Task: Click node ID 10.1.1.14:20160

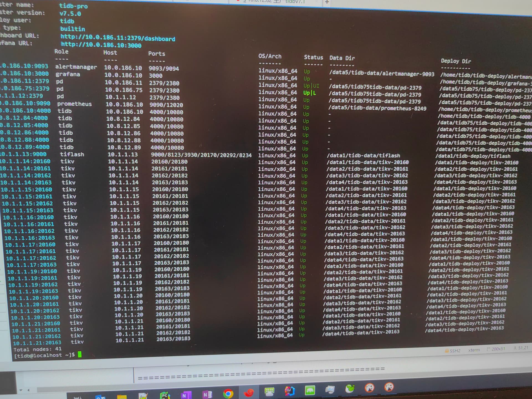Action: click(x=25, y=161)
